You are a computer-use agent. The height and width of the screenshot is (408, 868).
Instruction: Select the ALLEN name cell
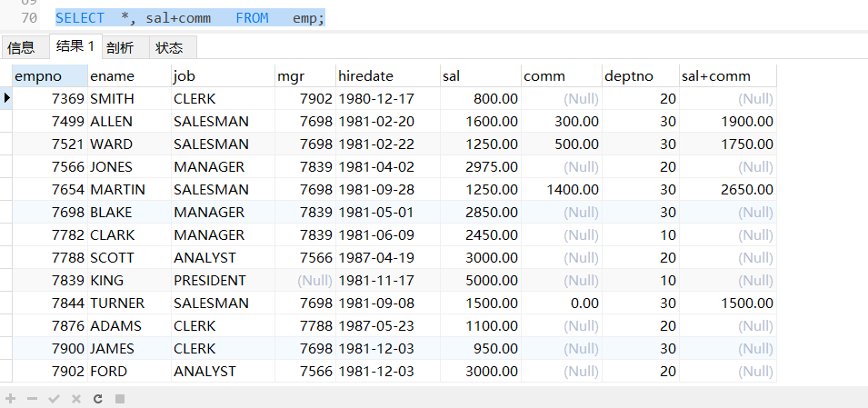[130, 121]
